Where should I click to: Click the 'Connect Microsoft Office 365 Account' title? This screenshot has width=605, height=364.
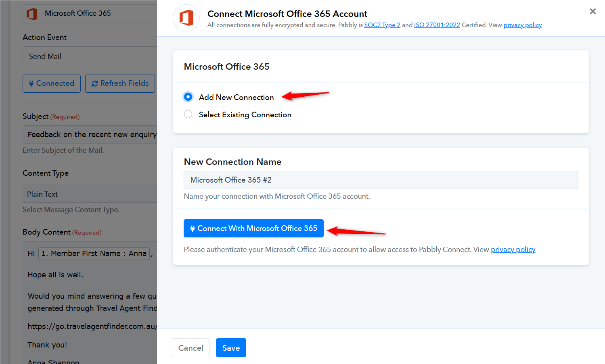point(287,14)
